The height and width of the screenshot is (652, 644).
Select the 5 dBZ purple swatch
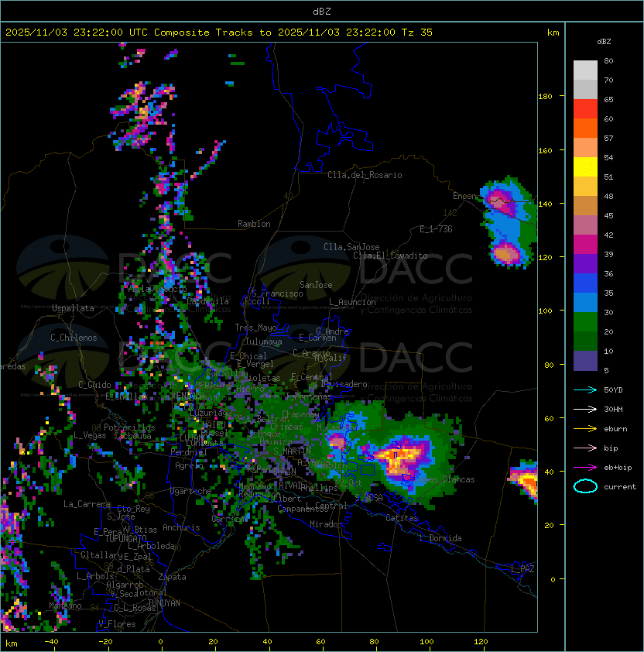coord(585,361)
